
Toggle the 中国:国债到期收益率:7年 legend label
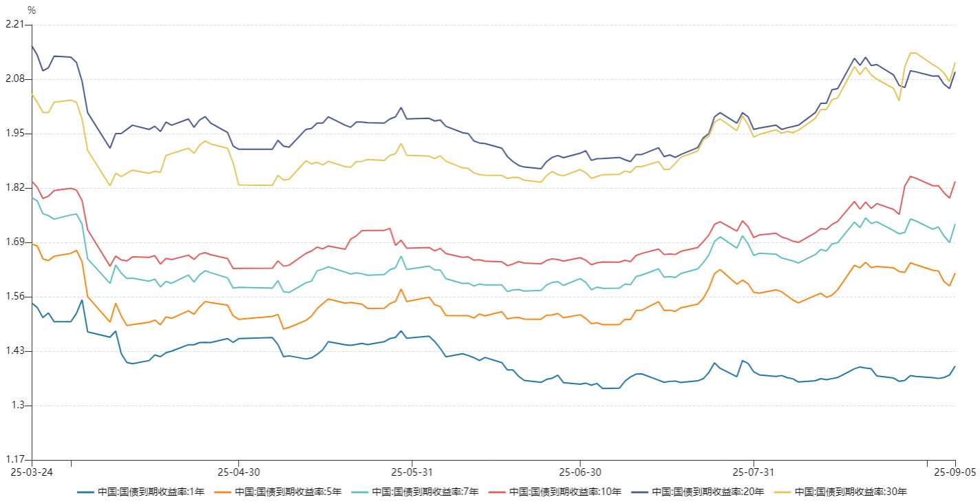pyautogui.click(x=425, y=492)
